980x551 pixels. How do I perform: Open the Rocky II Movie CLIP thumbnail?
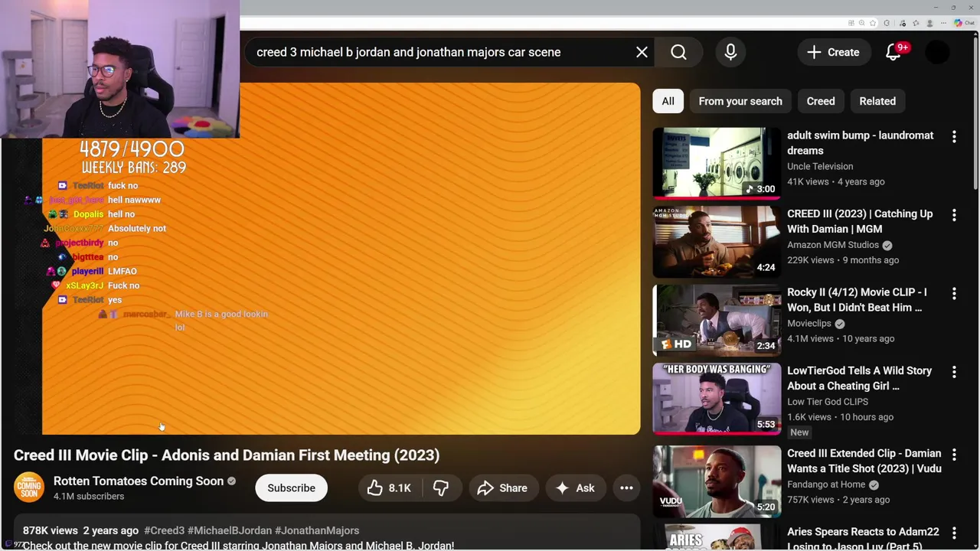pyautogui.click(x=717, y=319)
